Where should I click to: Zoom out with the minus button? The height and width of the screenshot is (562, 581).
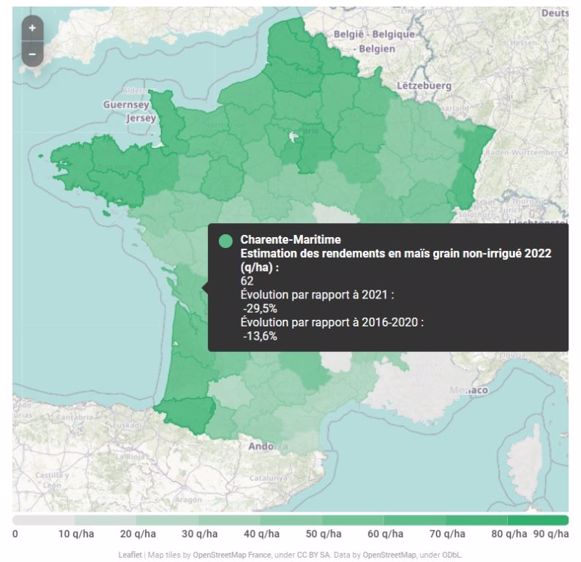coord(32,54)
